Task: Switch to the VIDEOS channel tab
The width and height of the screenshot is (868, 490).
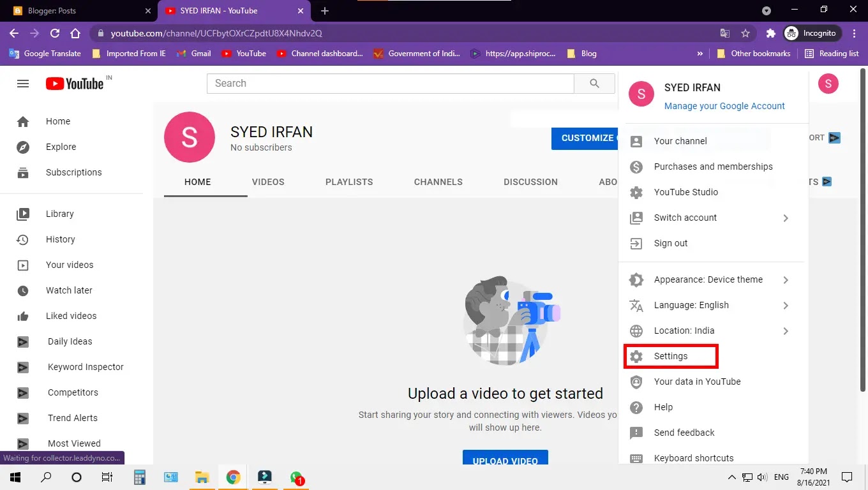Action: 268,182
